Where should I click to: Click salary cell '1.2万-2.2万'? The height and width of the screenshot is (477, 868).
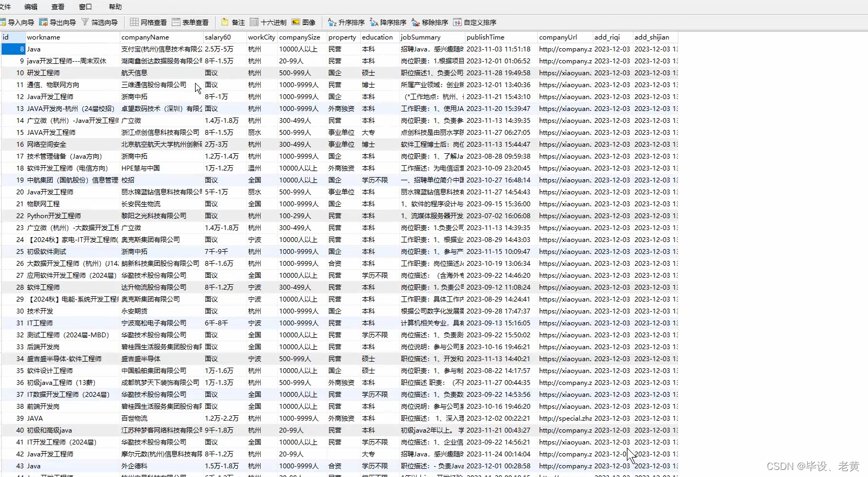[x=225, y=419]
